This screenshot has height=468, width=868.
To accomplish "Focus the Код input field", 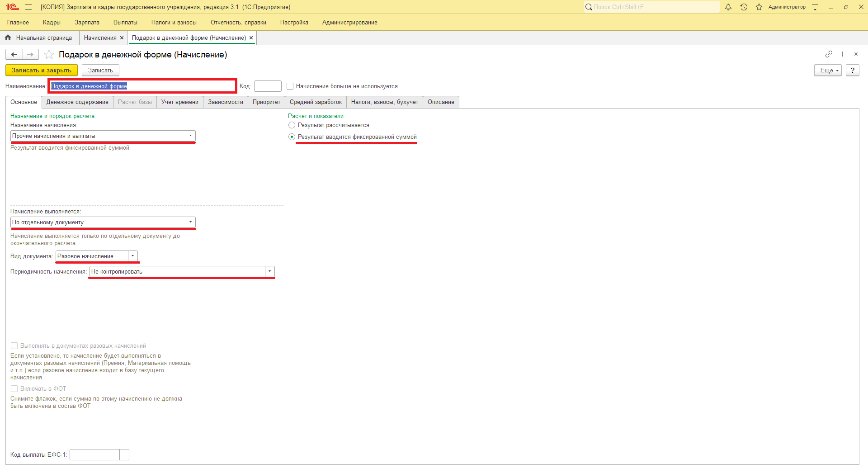I will (x=268, y=86).
